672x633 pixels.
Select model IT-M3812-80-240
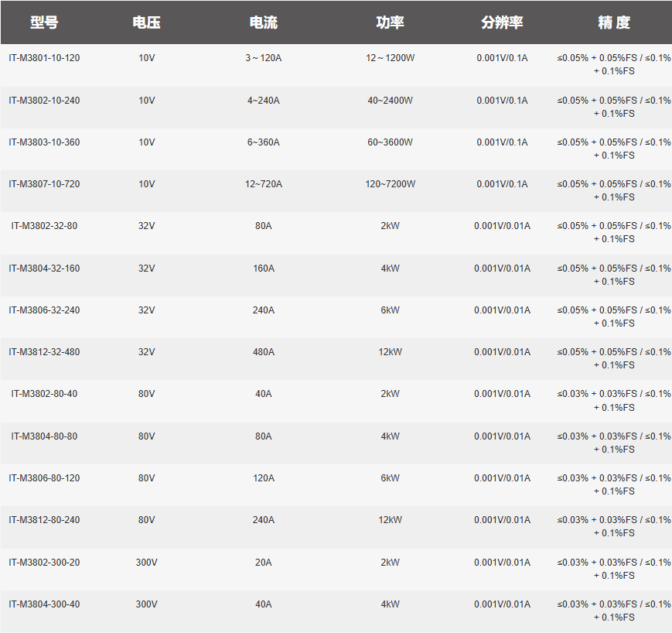pyautogui.click(x=44, y=520)
